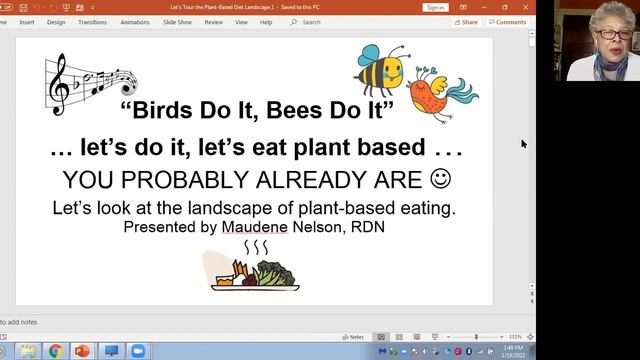Click the Search box in the ribbon
The height and width of the screenshot is (360, 640).
coord(306,22)
